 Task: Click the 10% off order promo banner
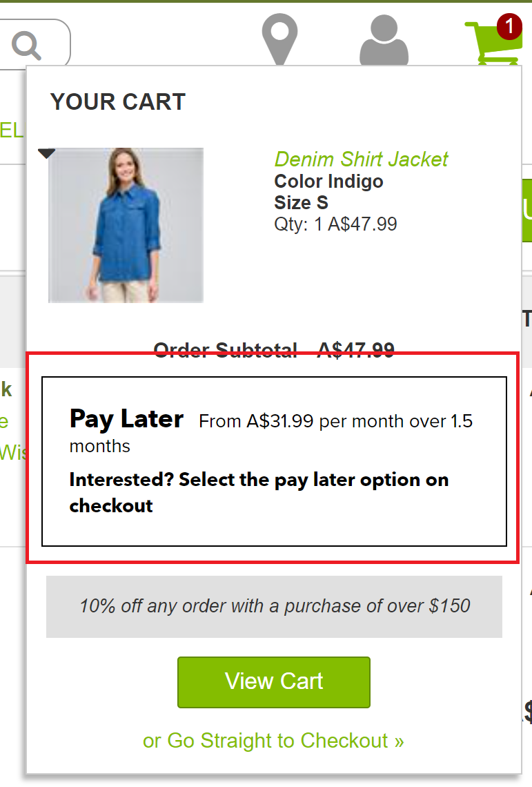click(x=274, y=606)
